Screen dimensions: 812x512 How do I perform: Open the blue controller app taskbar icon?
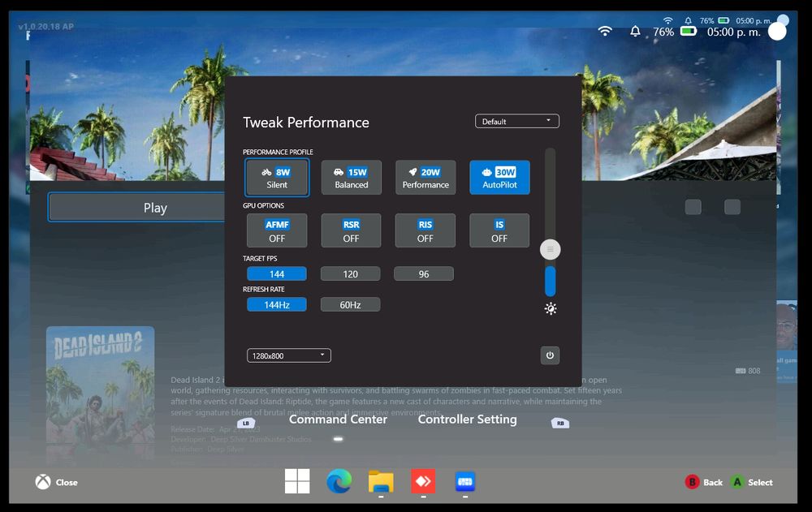tap(465, 481)
